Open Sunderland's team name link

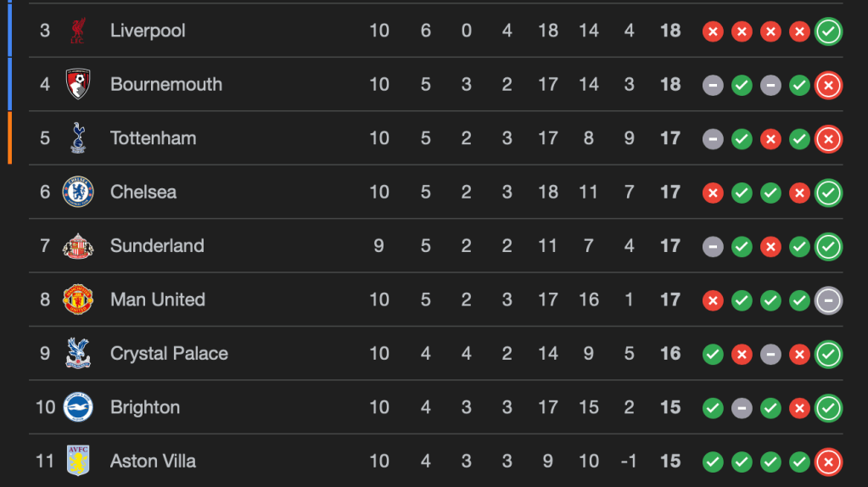[157, 246]
